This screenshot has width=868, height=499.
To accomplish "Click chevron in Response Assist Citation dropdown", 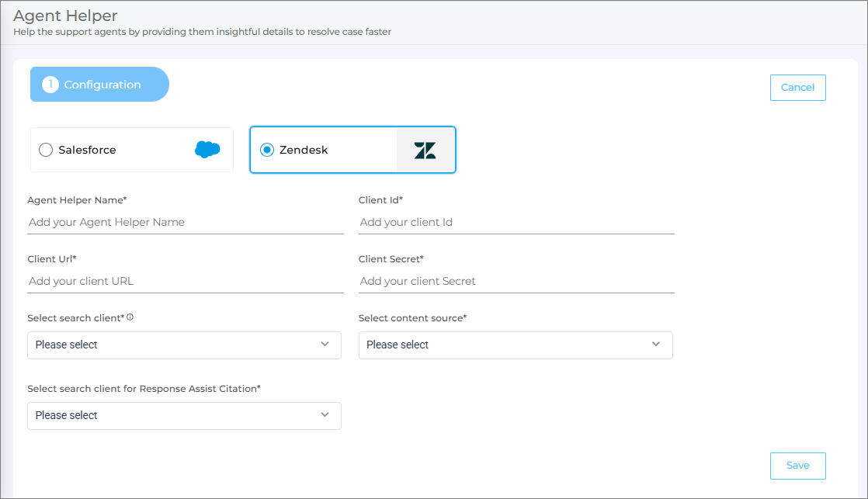I will pos(325,415).
